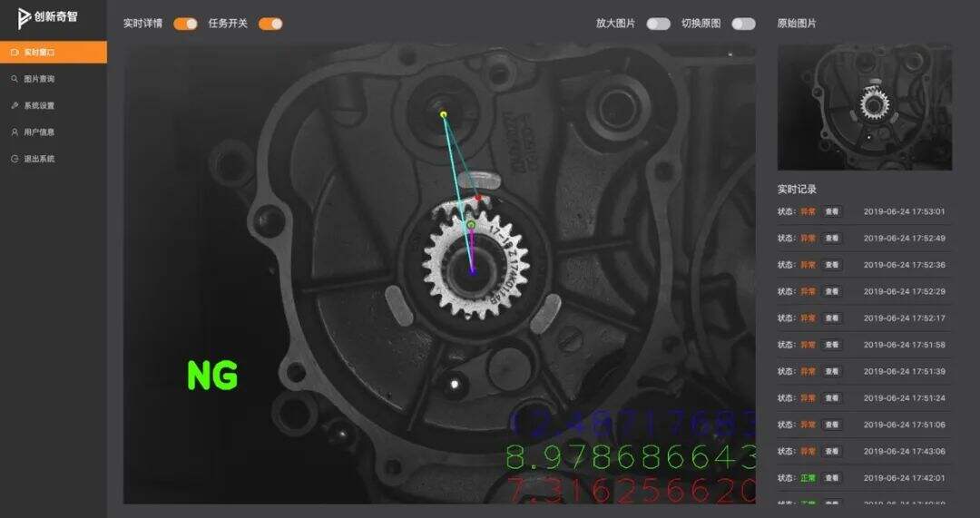This screenshot has height=518, width=980.
Task: Click the 创新奇智 logo icon
Action: [24, 18]
